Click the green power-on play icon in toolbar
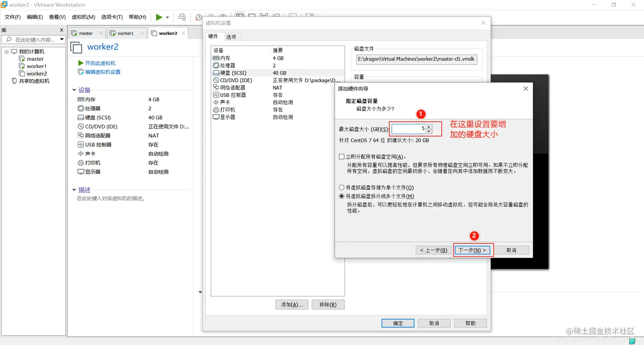Image resolution: width=644 pixels, height=345 pixels. point(159,17)
